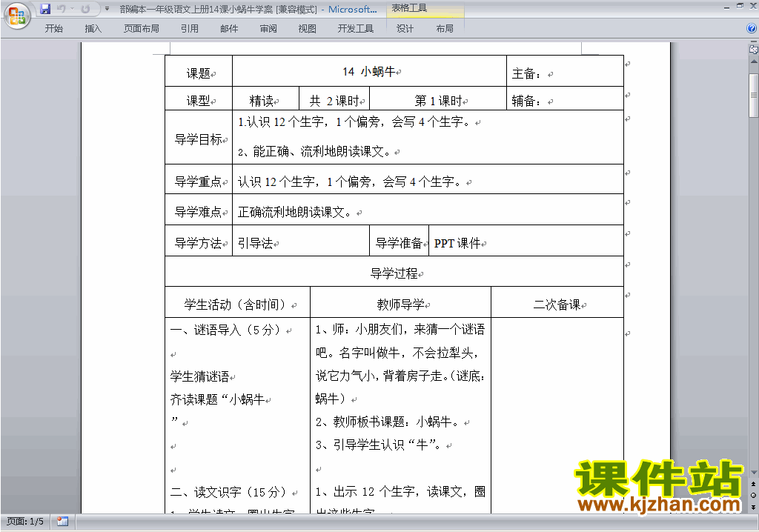The image size is (759, 532).
Task: Toggle the ruler icon above the vertical scrollbar
Action: pyautogui.click(x=753, y=49)
